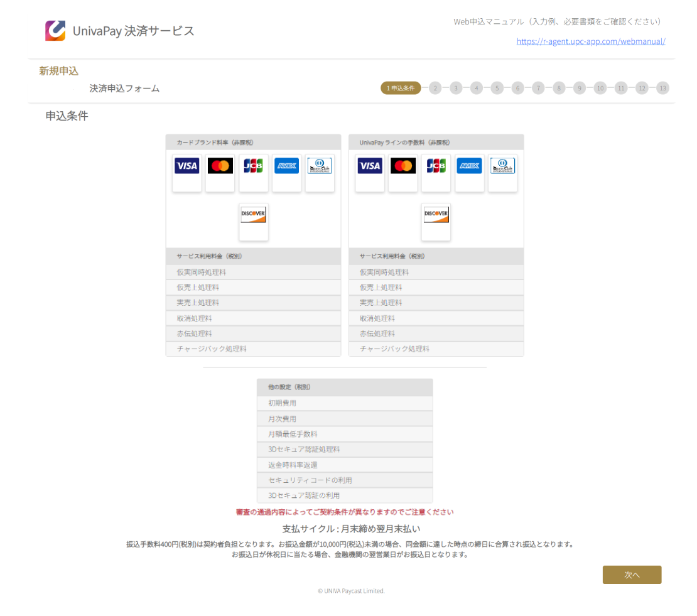
Task: Go to step 9 in the progress bar
Action: tap(579, 88)
